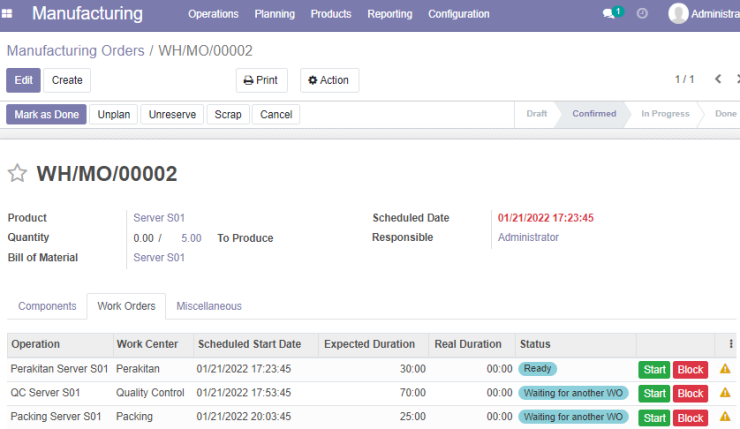
Task: Switch to the Miscellaneous tab
Action: click(209, 306)
